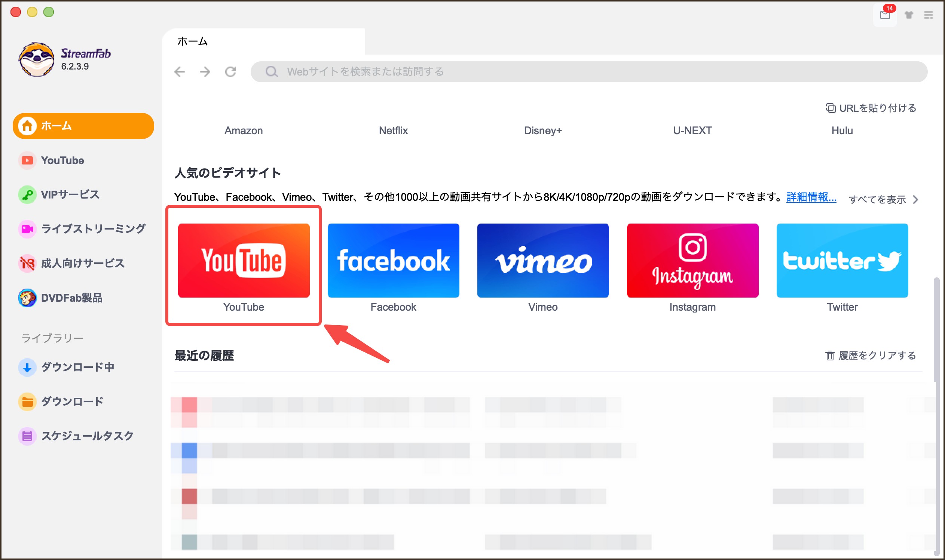The height and width of the screenshot is (560, 945).
Task: Select ホーム in the sidebar
Action: [83, 126]
